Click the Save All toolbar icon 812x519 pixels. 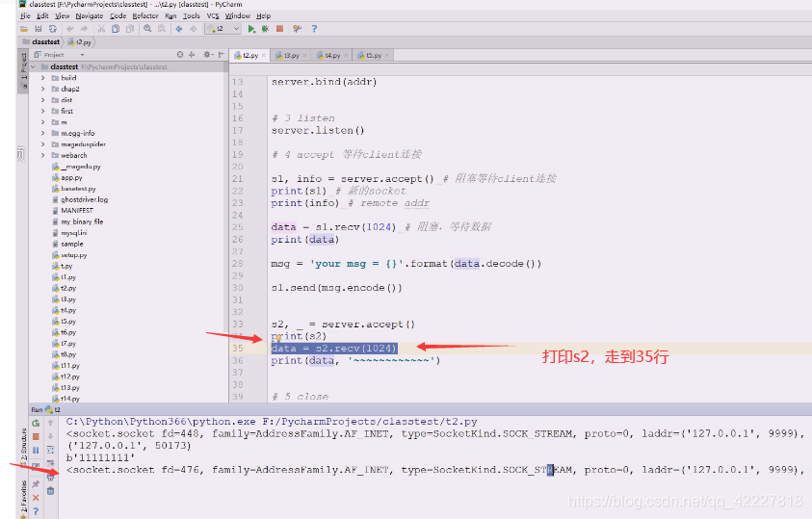(39, 29)
